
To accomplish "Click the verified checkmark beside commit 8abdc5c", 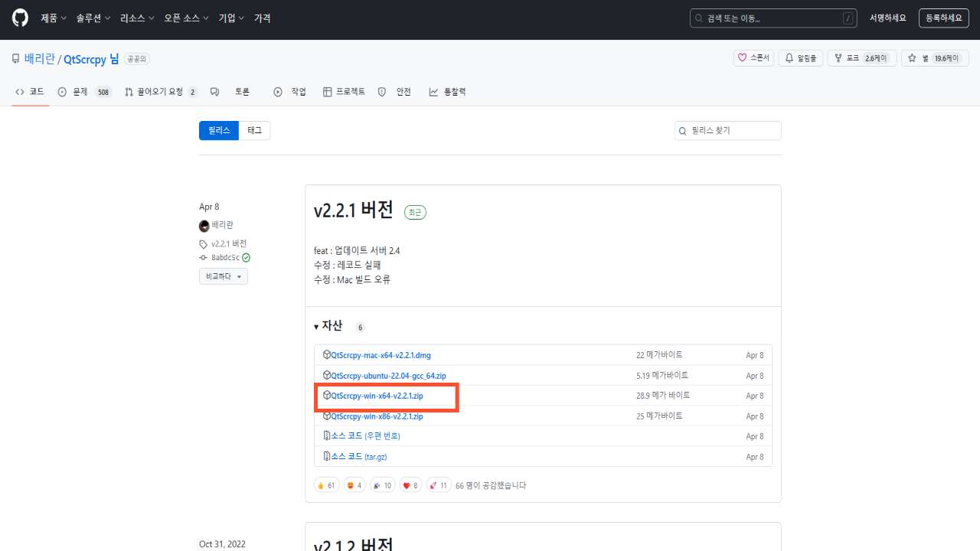I will (246, 258).
